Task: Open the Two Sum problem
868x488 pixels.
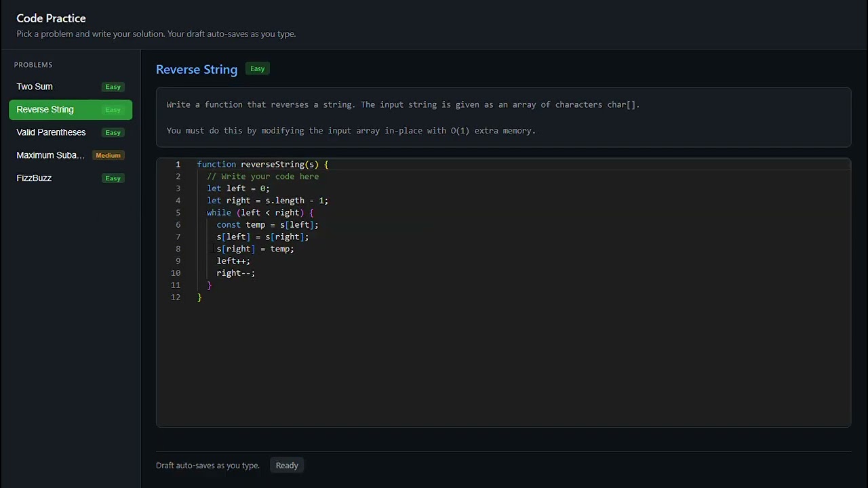Action: pyautogui.click(x=71, y=87)
